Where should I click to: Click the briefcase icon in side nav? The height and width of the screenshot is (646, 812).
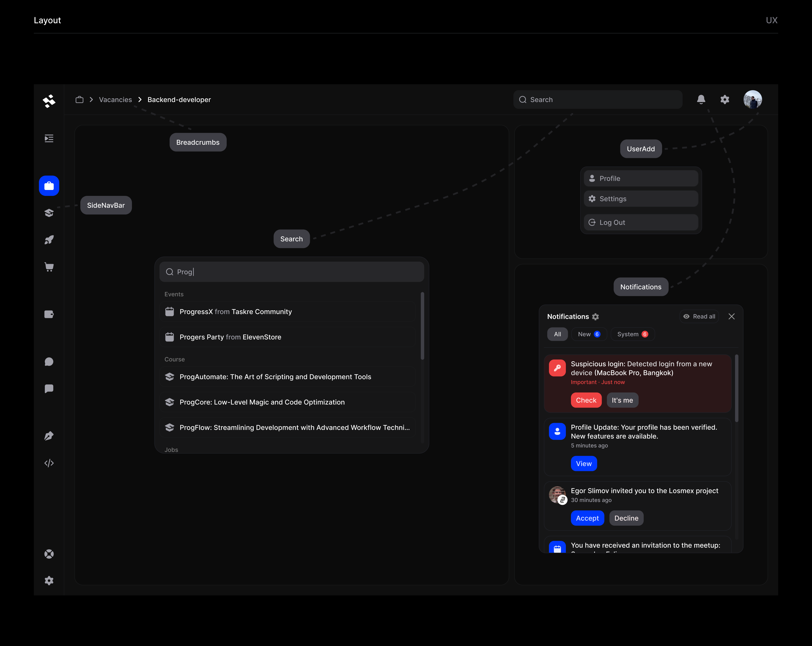(x=49, y=185)
